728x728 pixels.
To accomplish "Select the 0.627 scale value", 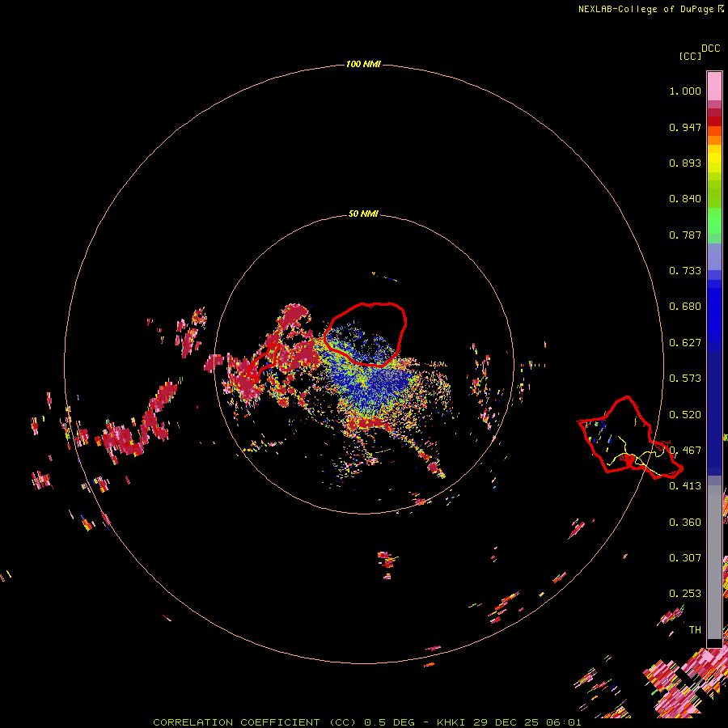I will [x=685, y=343].
